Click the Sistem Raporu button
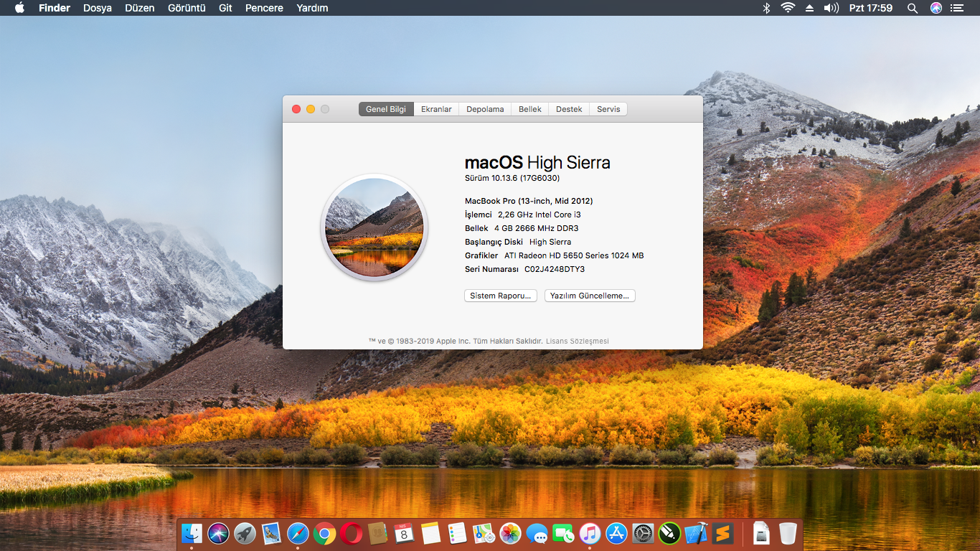Screen dimensions: 980x551 tap(500, 296)
